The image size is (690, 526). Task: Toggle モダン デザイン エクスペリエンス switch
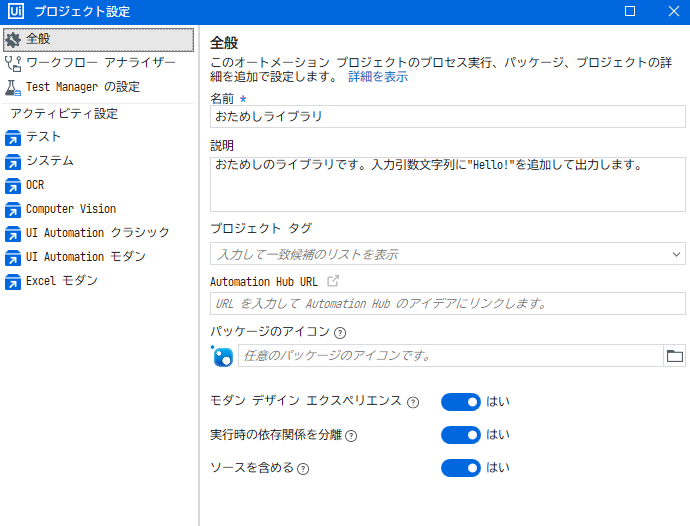click(461, 402)
